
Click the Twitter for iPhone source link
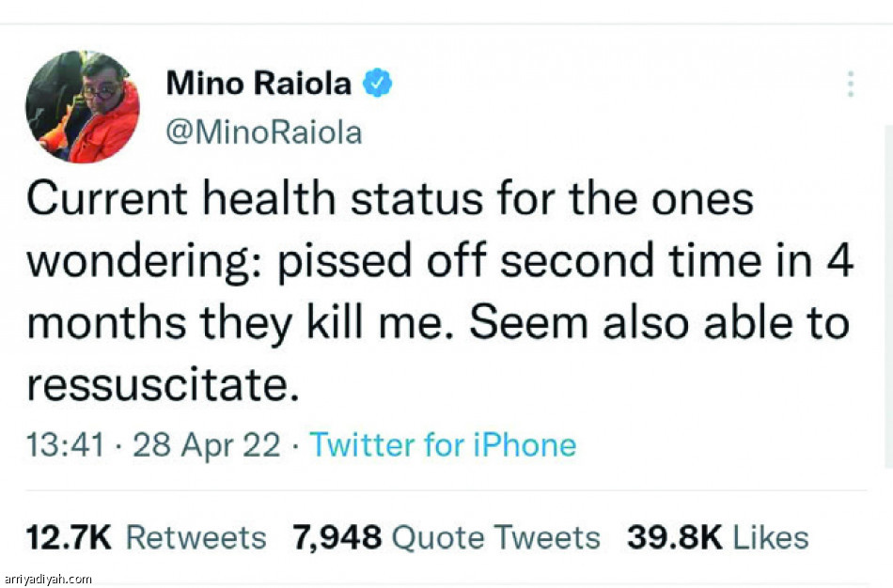443,444
